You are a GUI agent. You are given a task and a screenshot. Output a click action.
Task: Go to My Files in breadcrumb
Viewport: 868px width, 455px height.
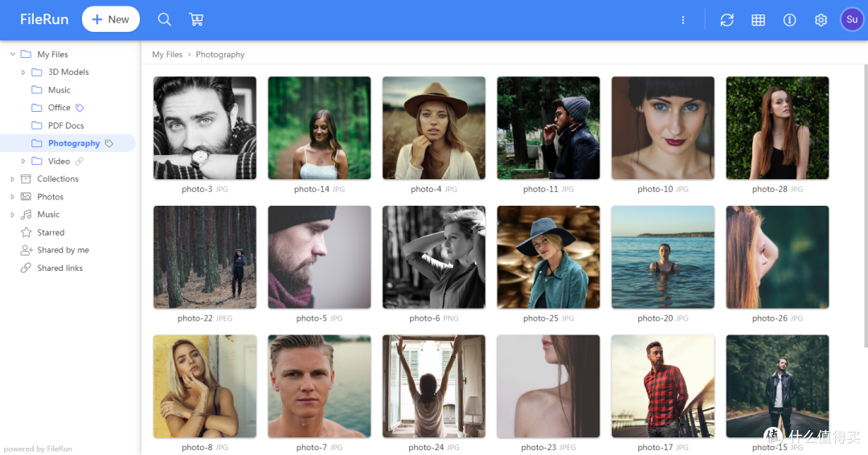click(x=167, y=54)
